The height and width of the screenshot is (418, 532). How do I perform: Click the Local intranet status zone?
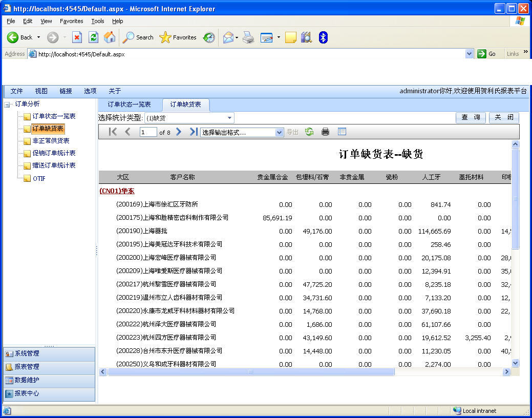(x=475, y=411)
